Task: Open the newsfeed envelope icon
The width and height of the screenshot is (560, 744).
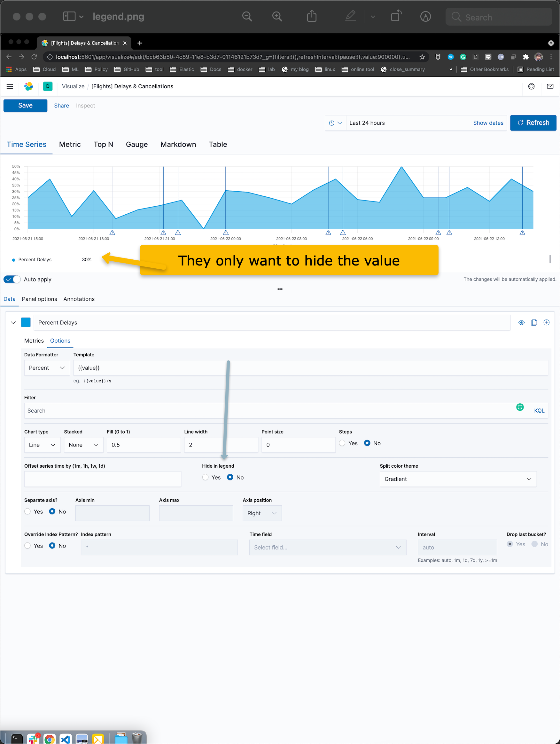Action: tap(550, 86)
